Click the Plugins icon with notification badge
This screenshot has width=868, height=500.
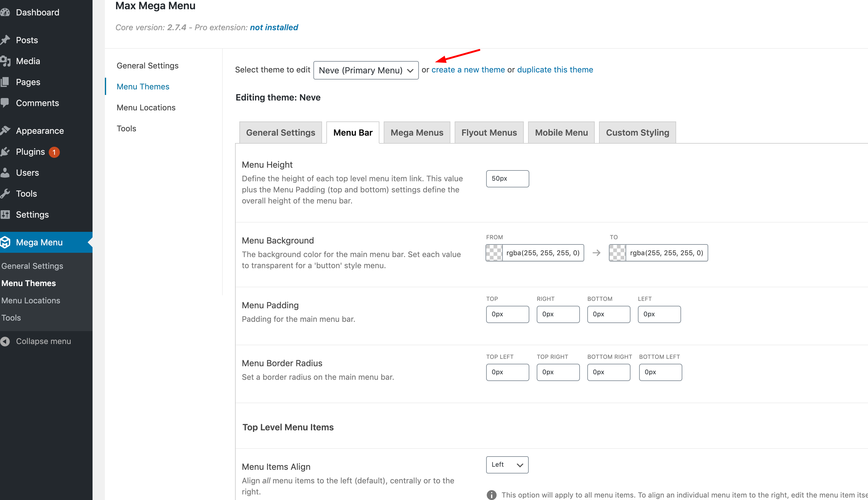click(6, 151)
